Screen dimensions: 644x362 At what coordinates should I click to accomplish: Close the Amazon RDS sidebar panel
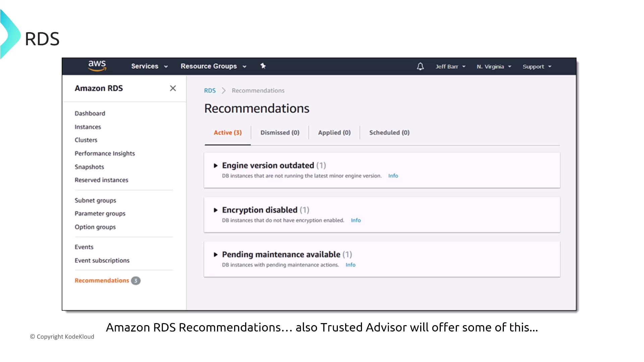pos(173,88)
